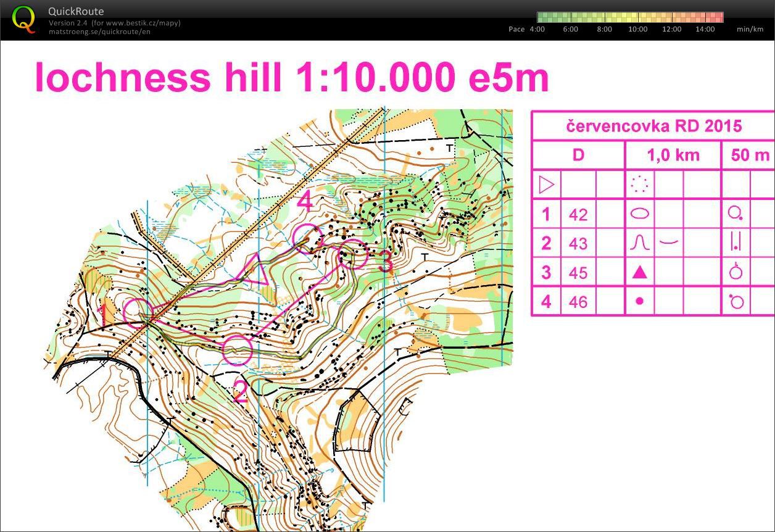Click control circle 1 on the map
Viewport: 775px width, 532px height.
click(x=138, y=312)
